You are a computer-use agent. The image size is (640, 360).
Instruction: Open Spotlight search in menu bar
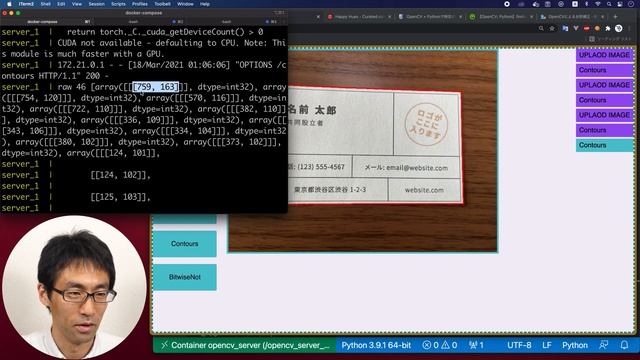pyautogui.click(x=609, y=4)
